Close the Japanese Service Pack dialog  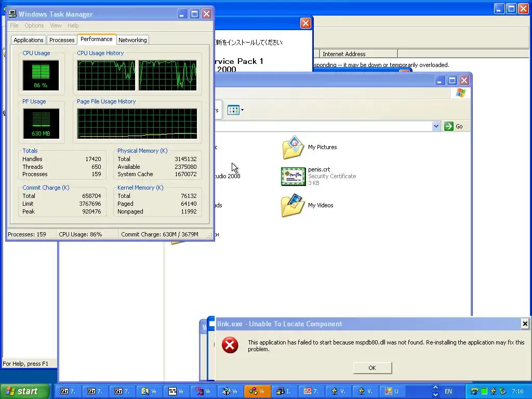[305, 23]
